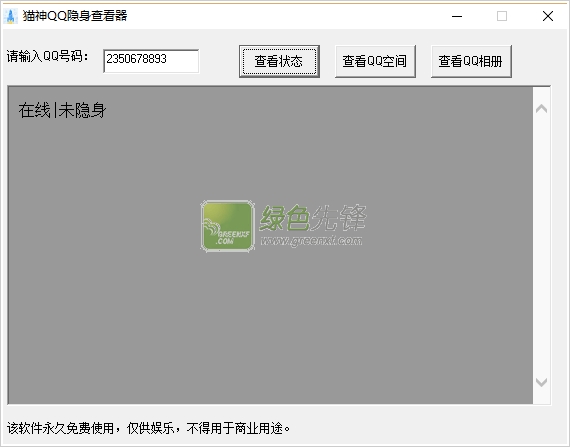Minimize the 猫神QQ隐身查看器 window
This screenshot has width=572, height=448.
(457, 16)
